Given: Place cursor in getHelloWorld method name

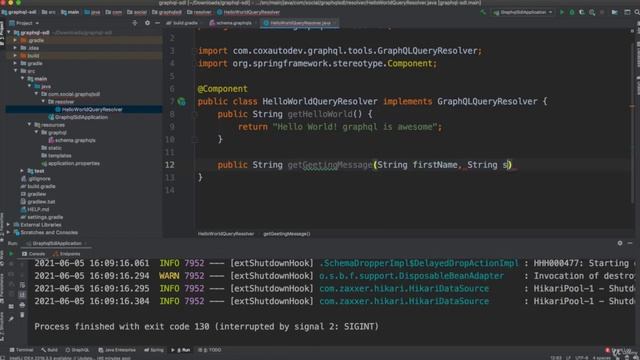Looking at the screenshot, I should (x=319, y=114).
